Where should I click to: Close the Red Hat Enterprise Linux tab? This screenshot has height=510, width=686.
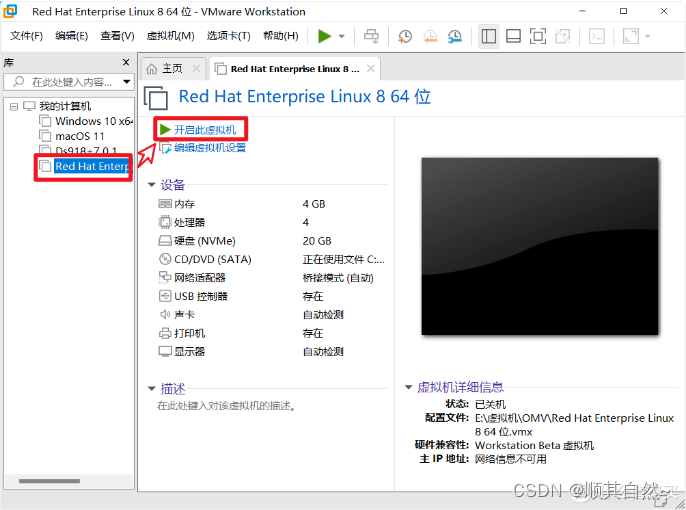point(371,68)
